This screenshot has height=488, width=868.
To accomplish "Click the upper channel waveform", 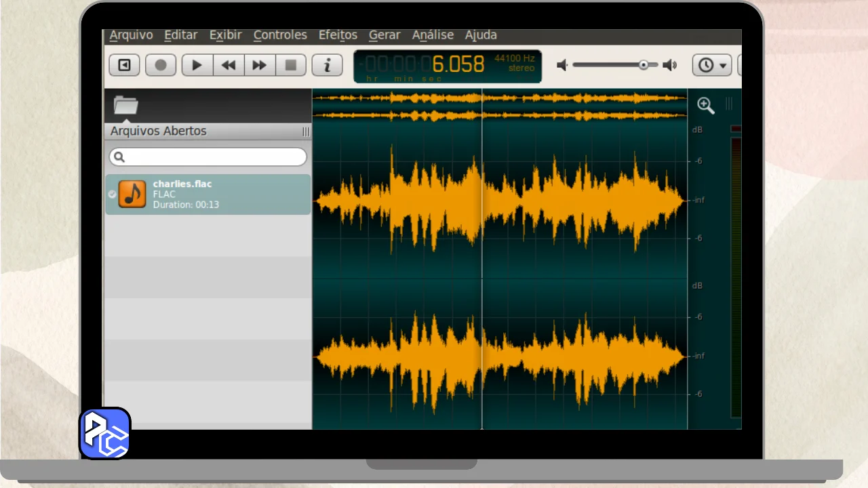I will click(500, 201).
